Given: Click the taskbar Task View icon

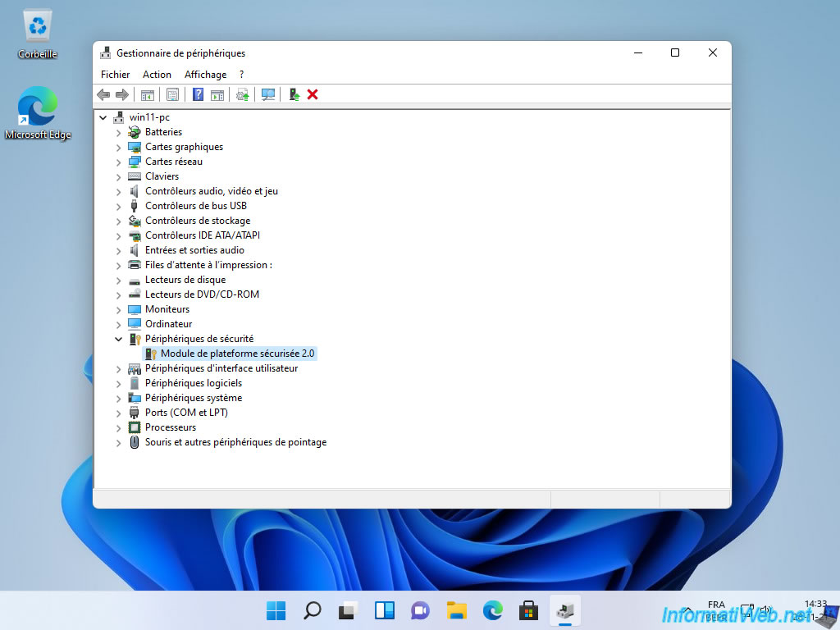Looking at the screenshot, I should click(x=348, y=610).
